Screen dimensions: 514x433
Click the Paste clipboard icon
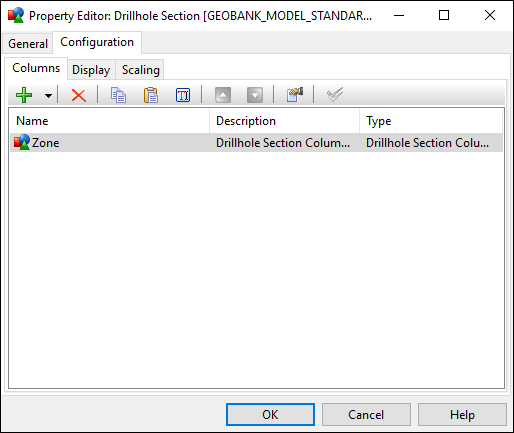click(x=151, y=95)
